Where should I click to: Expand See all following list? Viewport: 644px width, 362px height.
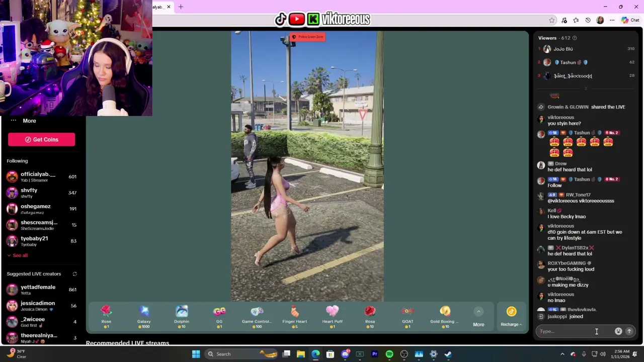[18, 255]
